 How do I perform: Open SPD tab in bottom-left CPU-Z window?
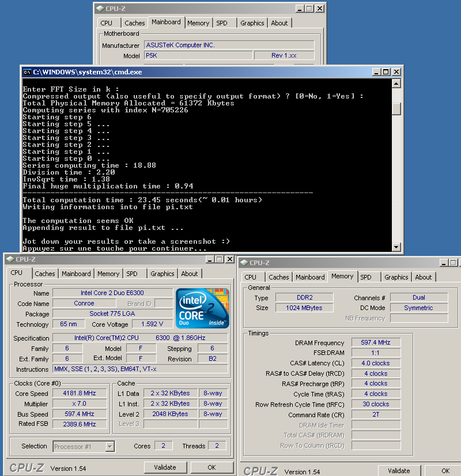(x=132, y=274)
